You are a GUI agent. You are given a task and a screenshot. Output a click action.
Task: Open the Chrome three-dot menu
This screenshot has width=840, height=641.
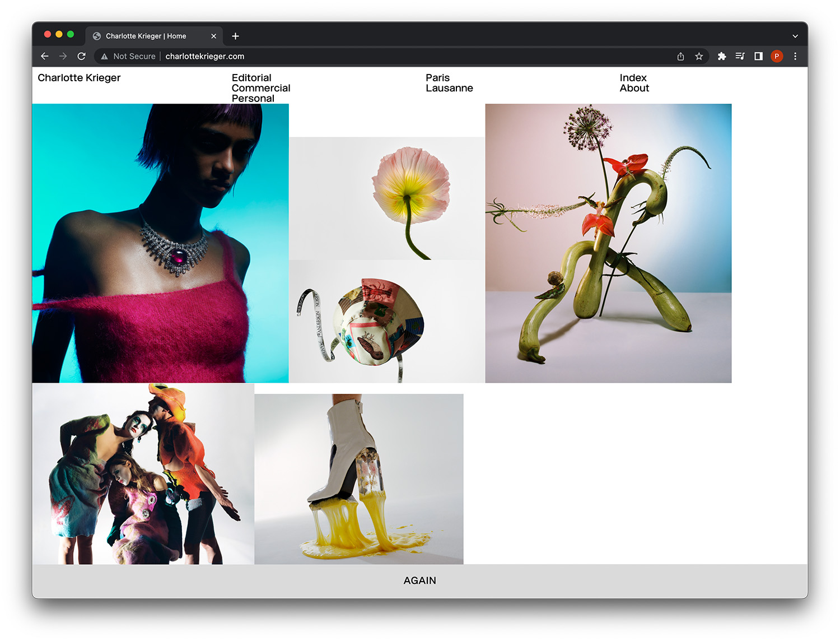tap(795, 56)
